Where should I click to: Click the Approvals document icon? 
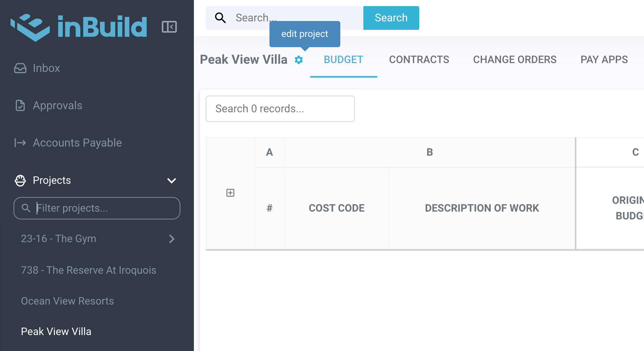(x=20, y=105)
